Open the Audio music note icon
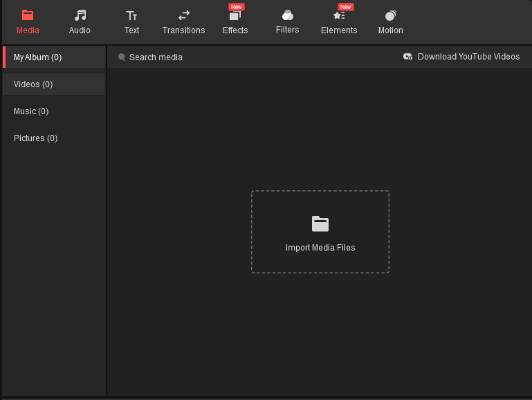 point(80,15)
